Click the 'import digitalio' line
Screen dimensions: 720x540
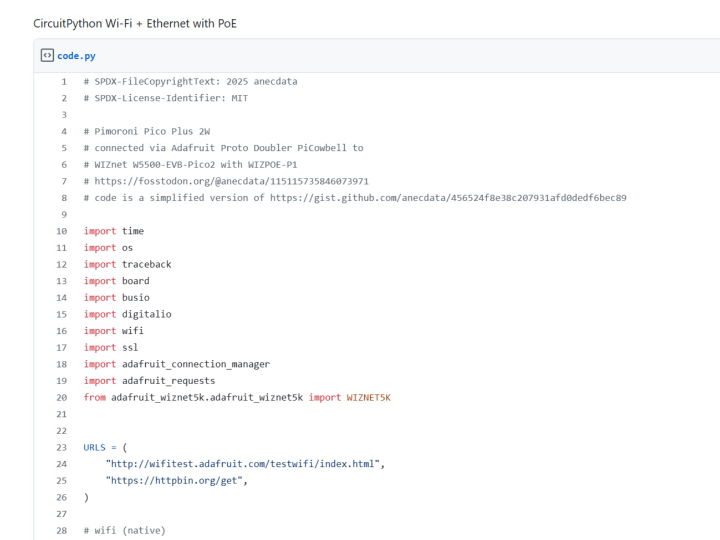click(128, 314)
